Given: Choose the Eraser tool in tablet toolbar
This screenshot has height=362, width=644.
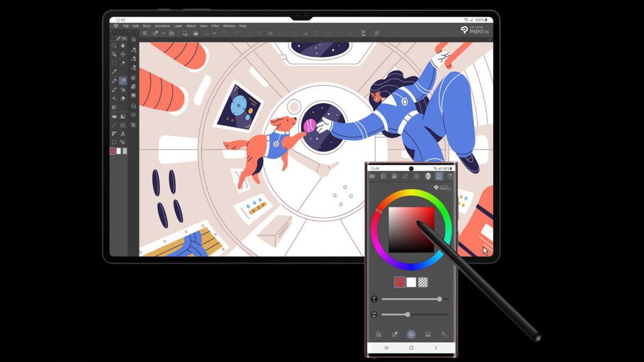Looking at the screenshot, I should point(123,98).
